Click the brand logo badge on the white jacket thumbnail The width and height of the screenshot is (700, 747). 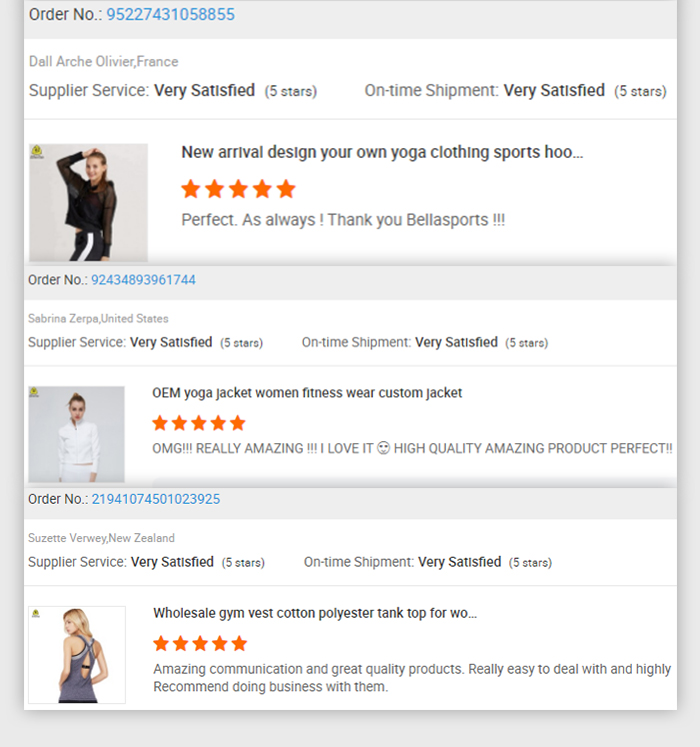(x=34, y=392)
